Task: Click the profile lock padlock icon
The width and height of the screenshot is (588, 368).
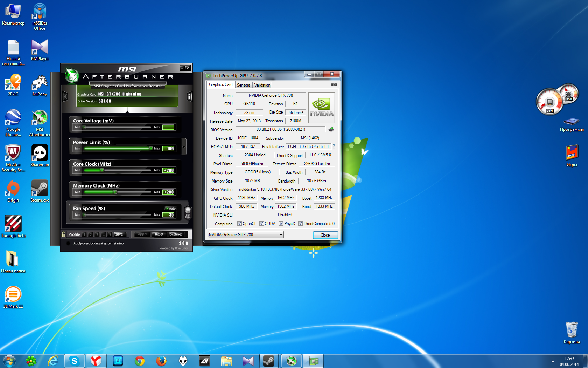Action: pyautogui.click(x=63, y=234)
